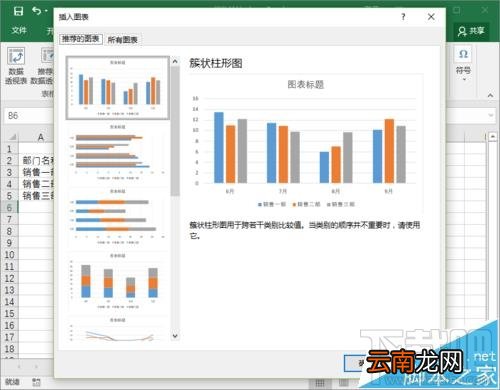Click the chart list scrollbar thumb
The width and height of the screenshot is (500, 390).
point(175,131)
